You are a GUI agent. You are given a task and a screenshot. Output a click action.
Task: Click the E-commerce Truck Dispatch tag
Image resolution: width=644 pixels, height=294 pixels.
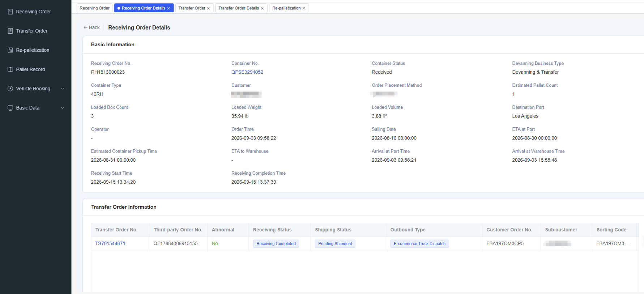[419, 244]
